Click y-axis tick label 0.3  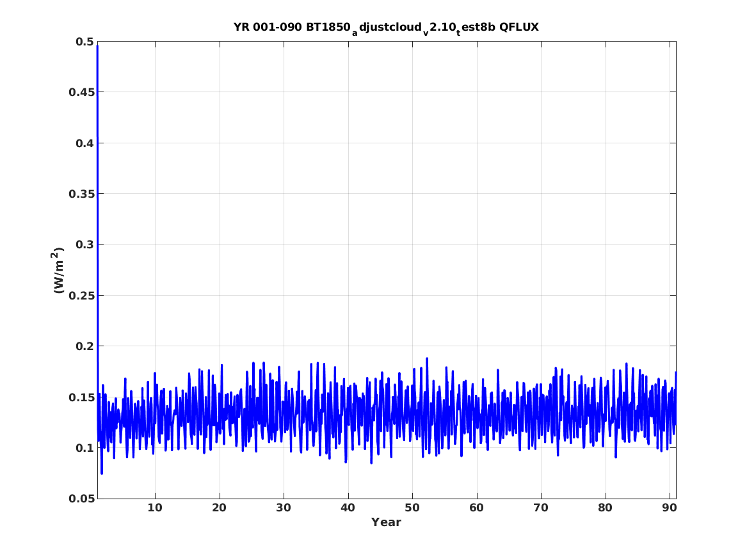click(x=84, y=244)
